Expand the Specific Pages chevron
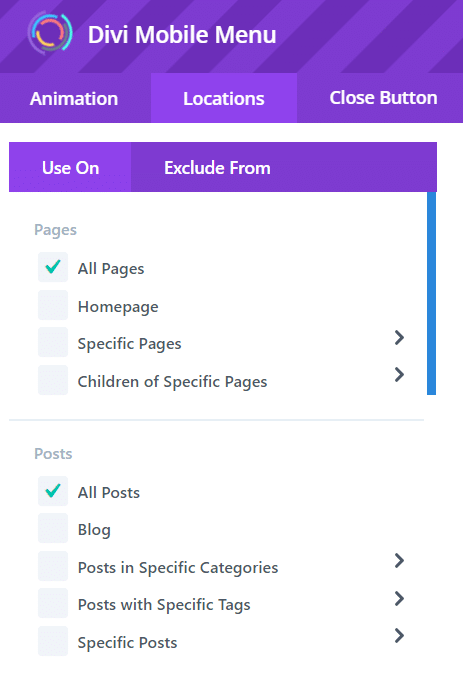463x680 pixels. click(x=399, y=337)
